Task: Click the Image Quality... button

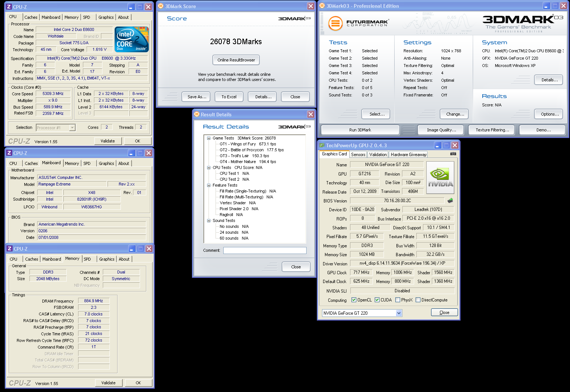Action: coord(441,130)
